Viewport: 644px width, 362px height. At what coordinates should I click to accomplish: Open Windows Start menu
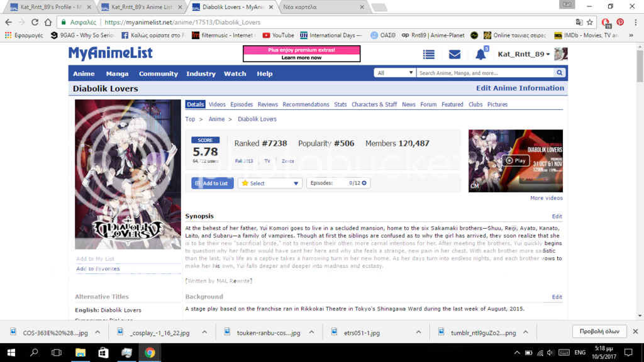(11, 353)
